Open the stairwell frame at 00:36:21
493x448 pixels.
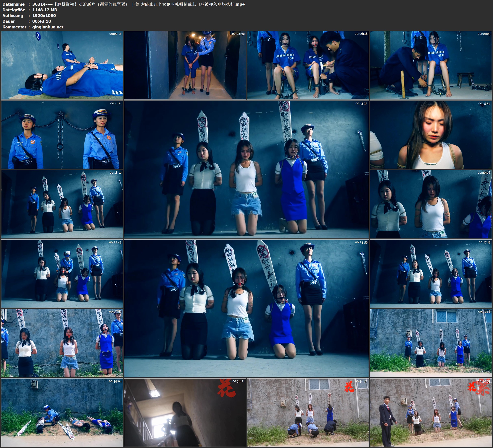185,412
